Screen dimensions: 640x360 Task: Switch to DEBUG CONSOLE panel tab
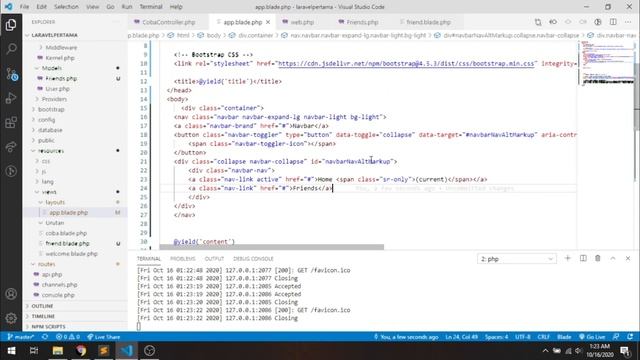(253, 259)
